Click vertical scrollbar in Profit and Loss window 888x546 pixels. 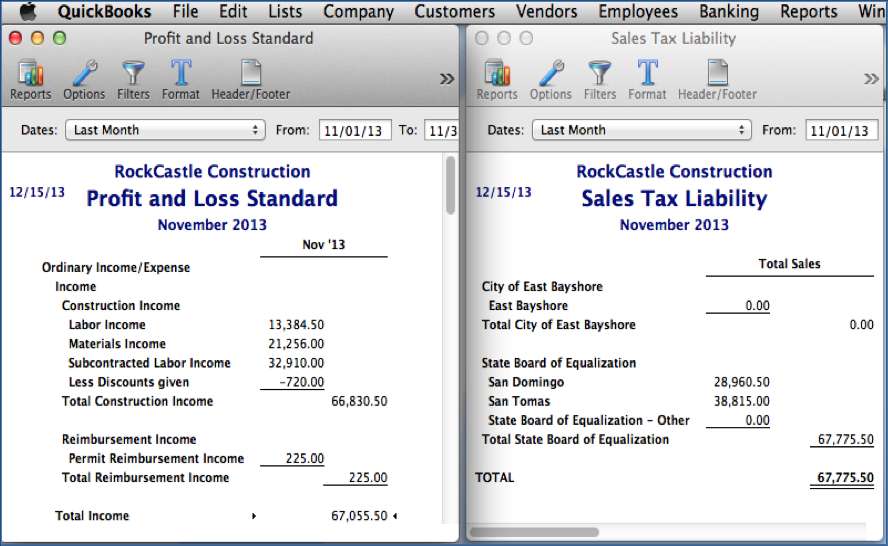(x=450, y=185)
